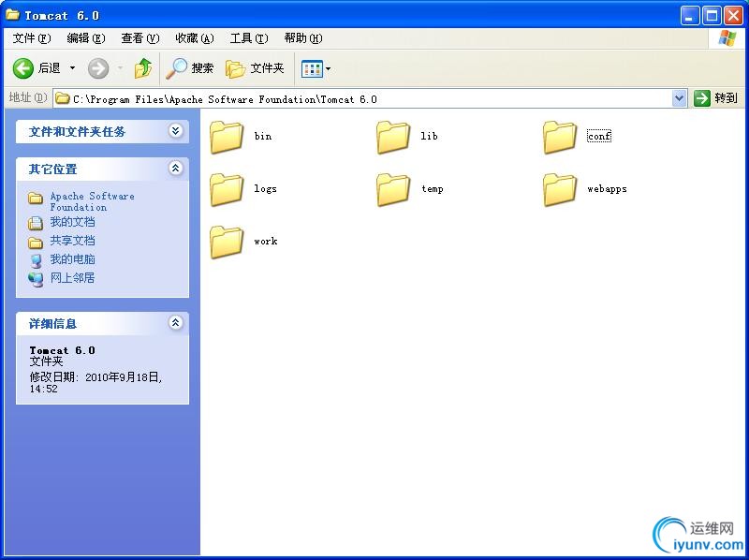Open the Back history dropdown arrow
The height and width of the screenshot is (560, 749).
(x=73, y=68)
